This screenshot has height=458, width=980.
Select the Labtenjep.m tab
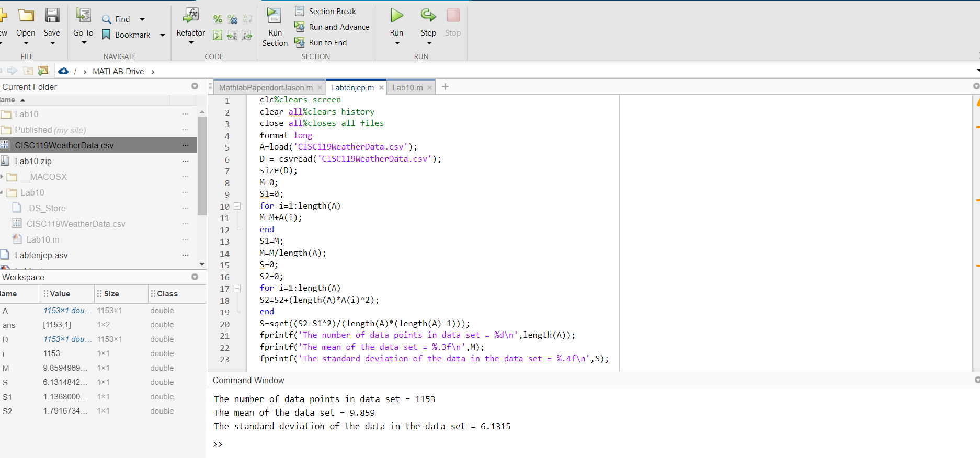tap(352, 87)
